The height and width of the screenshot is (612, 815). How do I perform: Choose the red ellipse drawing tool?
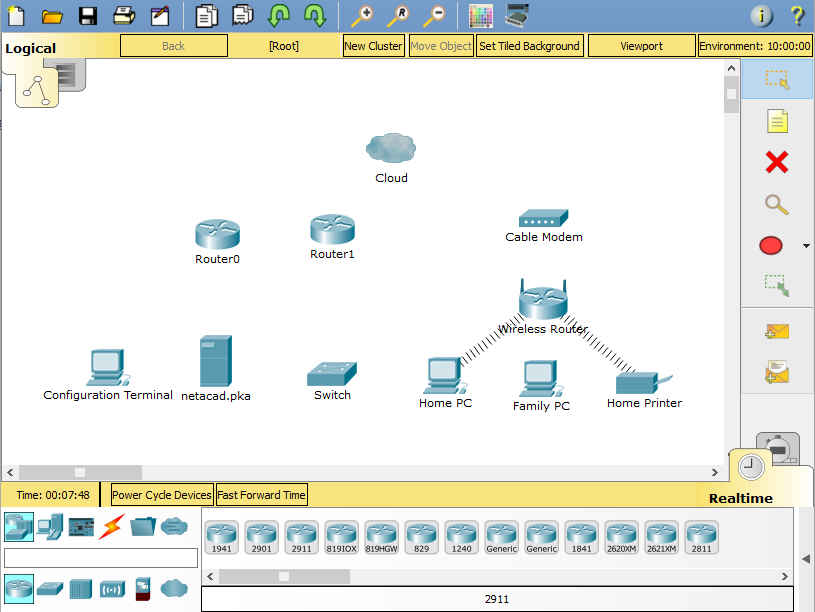pos(770,245)
